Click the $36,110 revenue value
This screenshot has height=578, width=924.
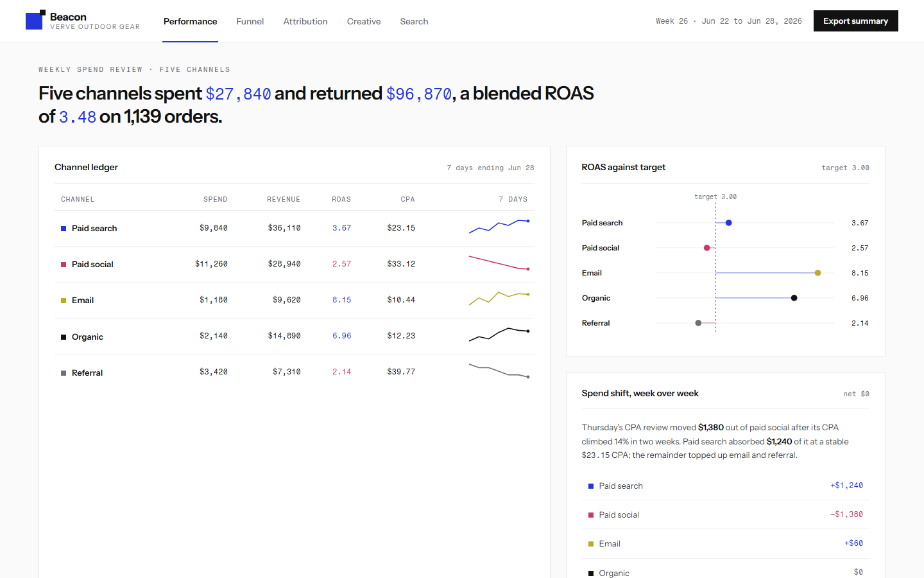pyautogui.click(x=284, y=228)
